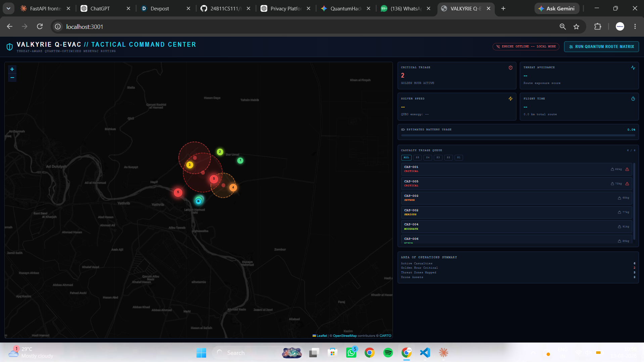Open the Windows Start menu
This screenshot has height=362, width=644.
tap(201, 353)
